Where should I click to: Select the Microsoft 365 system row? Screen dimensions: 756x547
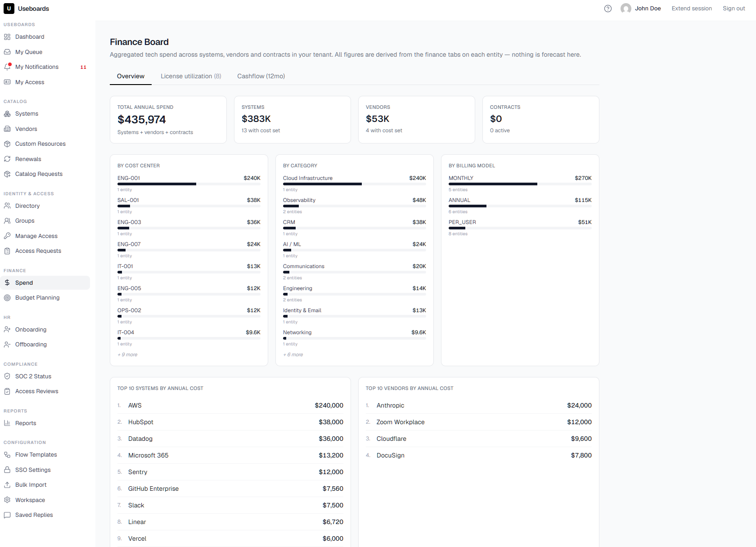[230, 456]
